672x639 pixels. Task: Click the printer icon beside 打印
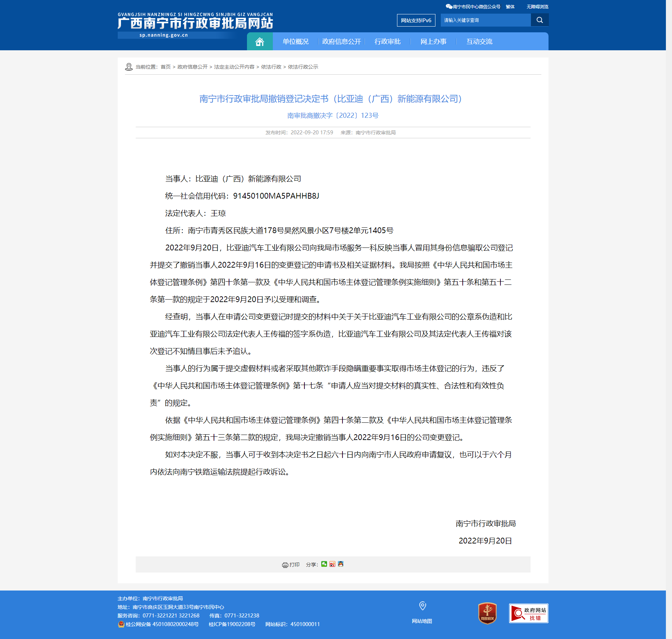[x=285, y=565]
